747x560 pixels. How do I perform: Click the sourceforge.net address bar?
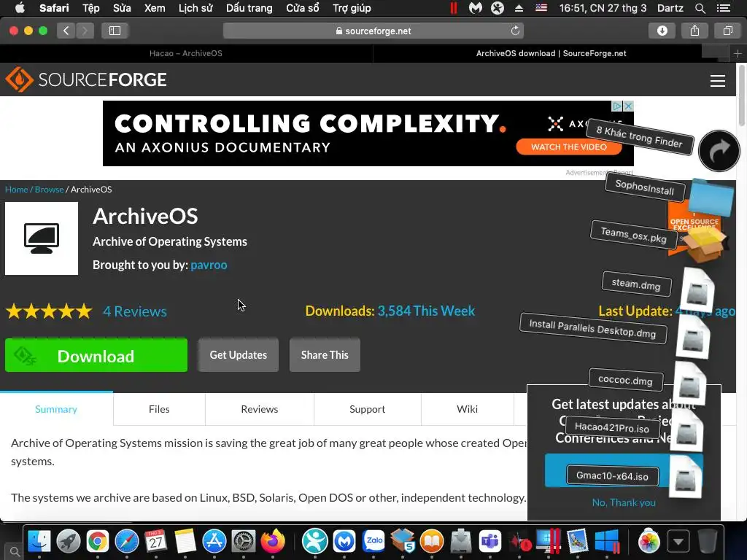tap(373, 31)
